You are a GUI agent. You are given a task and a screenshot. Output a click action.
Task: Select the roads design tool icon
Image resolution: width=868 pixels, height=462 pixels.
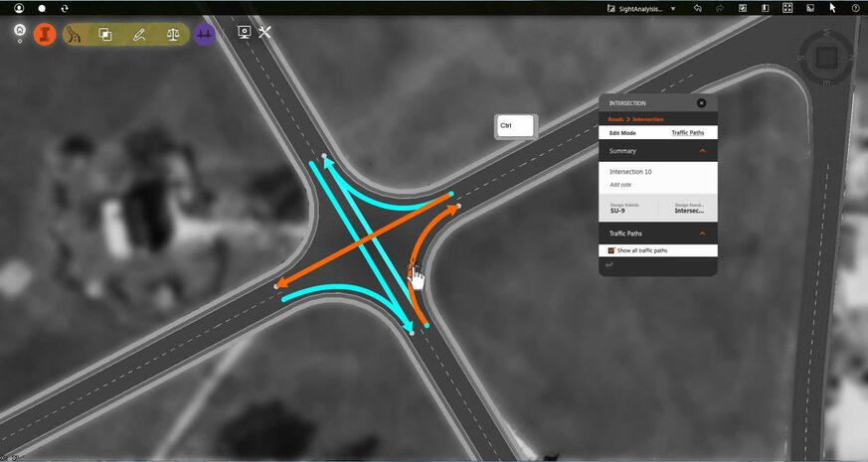[x=76, y=34]
